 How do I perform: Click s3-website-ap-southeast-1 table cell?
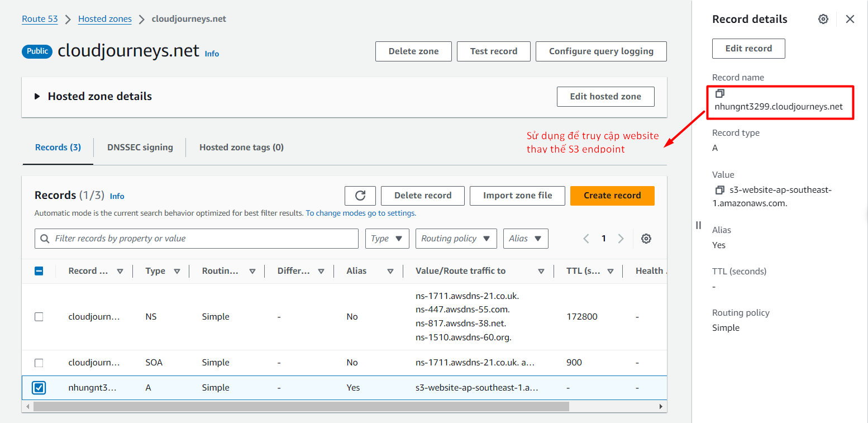(477, 388)
